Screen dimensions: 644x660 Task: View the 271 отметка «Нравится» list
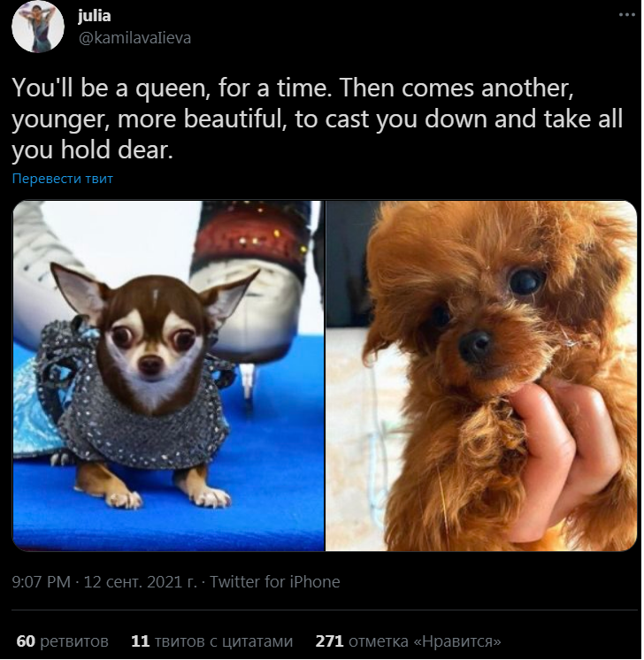pos(409,641)
